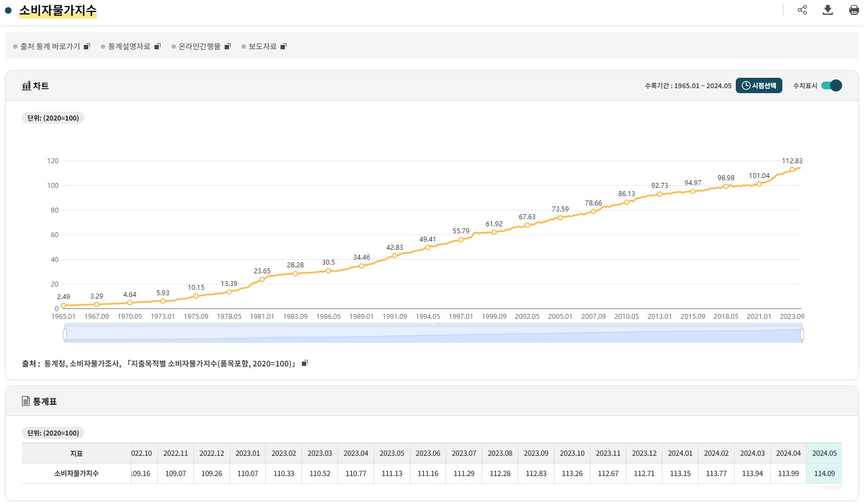Select the 2024.01 column header
Viewport: 864px width, 504px height.
680,453
